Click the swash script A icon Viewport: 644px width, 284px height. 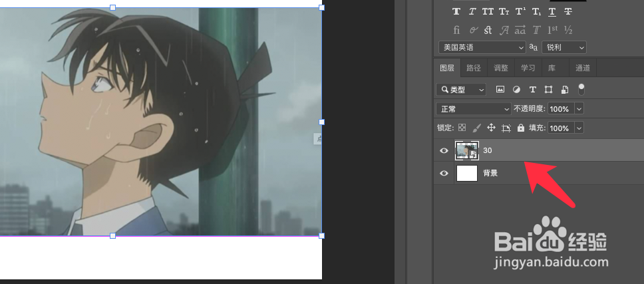click(504, 30)
